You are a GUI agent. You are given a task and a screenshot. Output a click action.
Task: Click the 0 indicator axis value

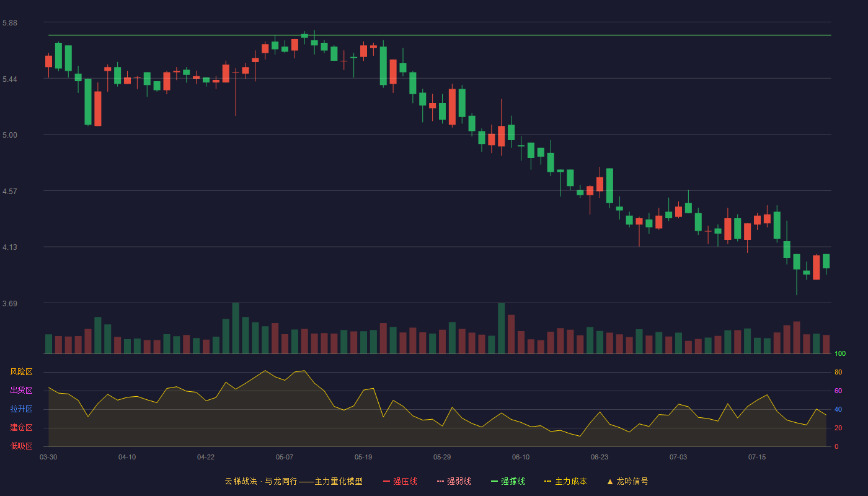[x=836, y=446]
